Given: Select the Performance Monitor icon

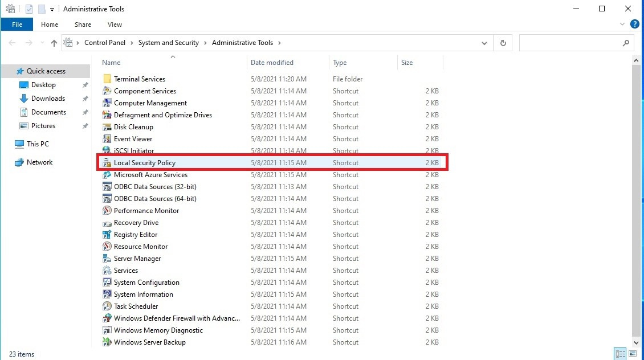Looking at the screenshot, I should (107, 211).
